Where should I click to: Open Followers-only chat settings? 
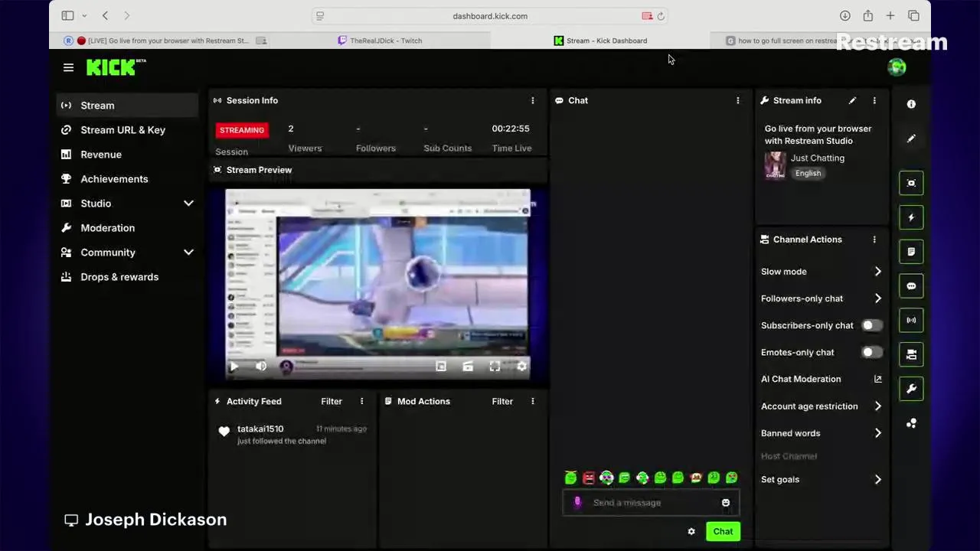(822, 298)
